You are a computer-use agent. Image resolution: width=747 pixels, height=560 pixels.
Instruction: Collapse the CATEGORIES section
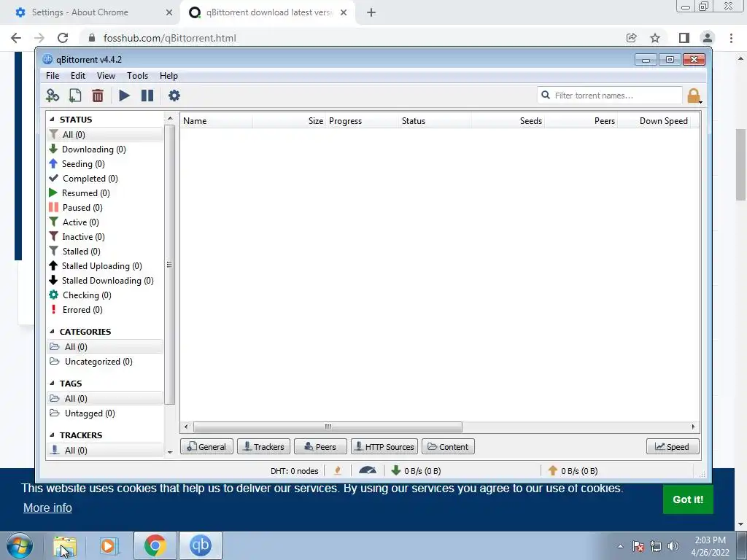(x=52, y=332)
